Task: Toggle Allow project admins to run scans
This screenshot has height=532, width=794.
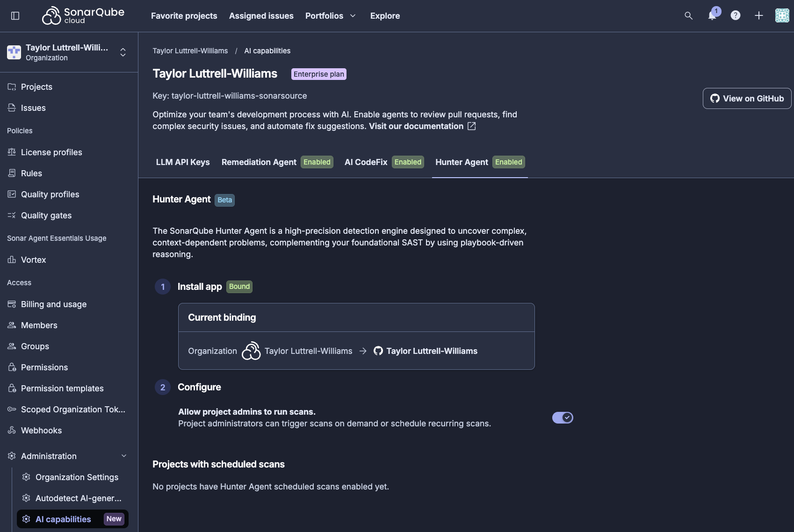Action: [x=563, y=417]
